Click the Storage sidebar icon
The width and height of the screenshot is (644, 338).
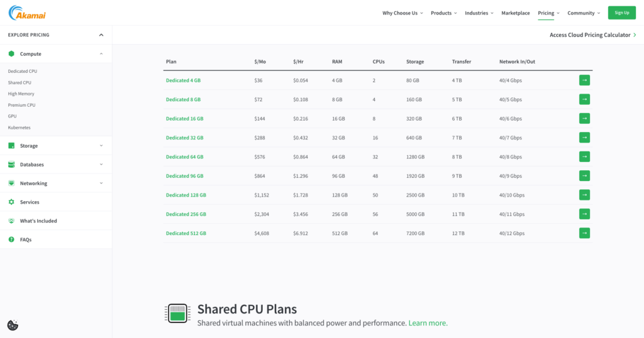(11, 146)
